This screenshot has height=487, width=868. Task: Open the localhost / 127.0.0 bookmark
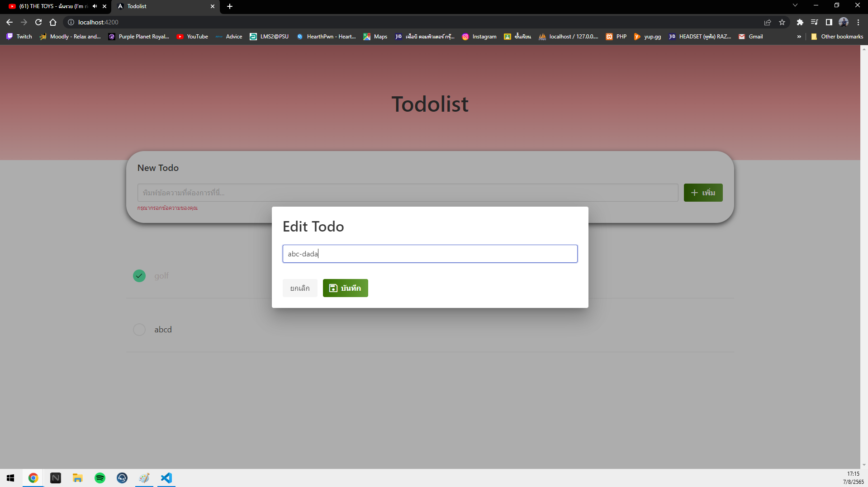(569, 37)
